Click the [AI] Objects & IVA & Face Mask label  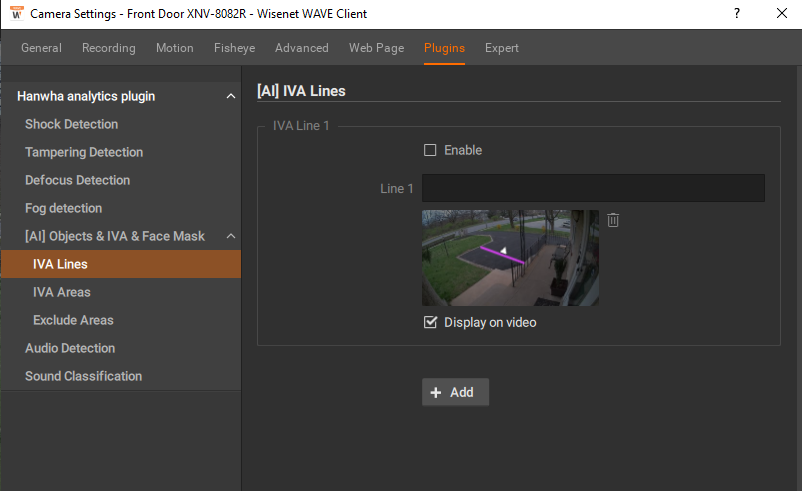point(115,236)
